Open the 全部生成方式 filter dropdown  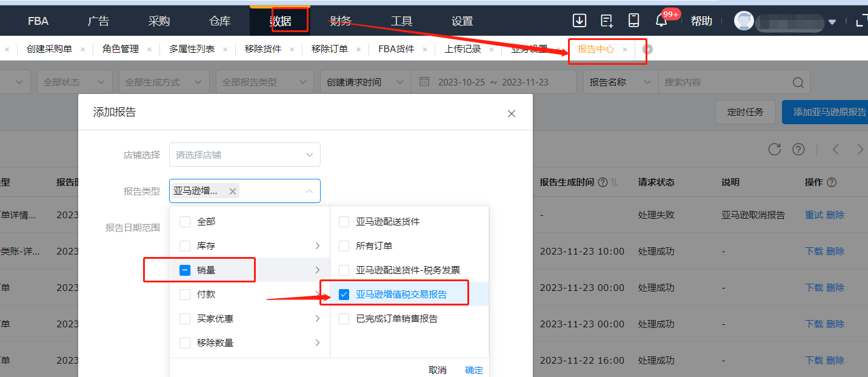[164, 82]
